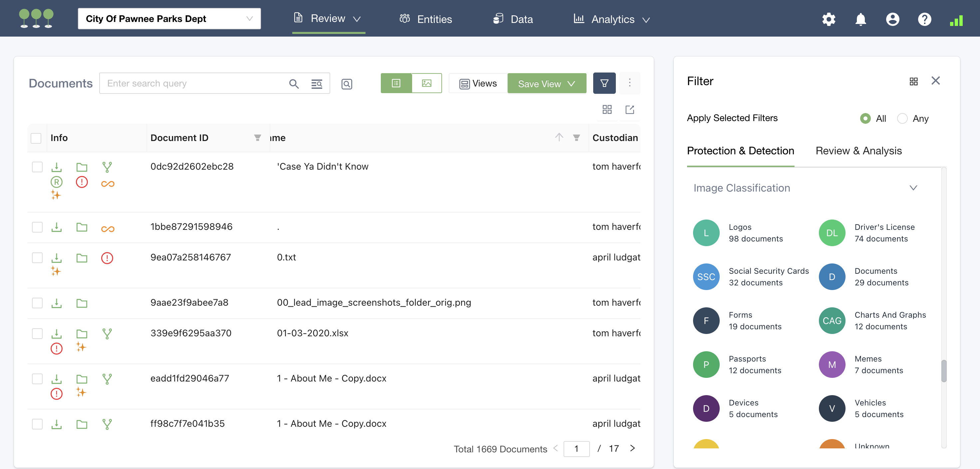Open the vertical three-dot more menu

pyautogui.click(x=629, y=83)
